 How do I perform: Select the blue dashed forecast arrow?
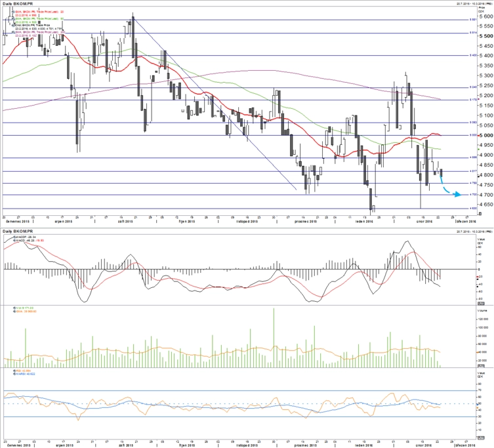point(449,188)
